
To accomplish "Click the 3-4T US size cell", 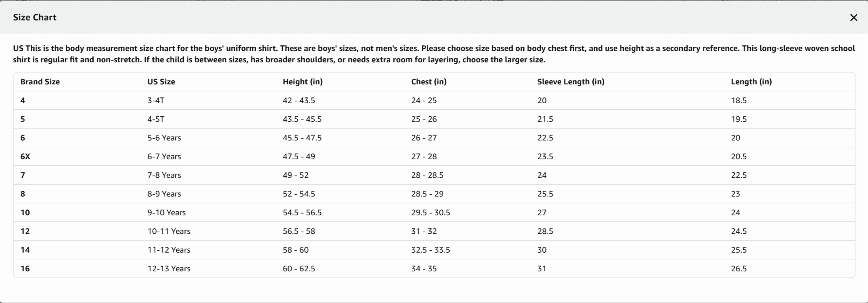I will point(156,100).
